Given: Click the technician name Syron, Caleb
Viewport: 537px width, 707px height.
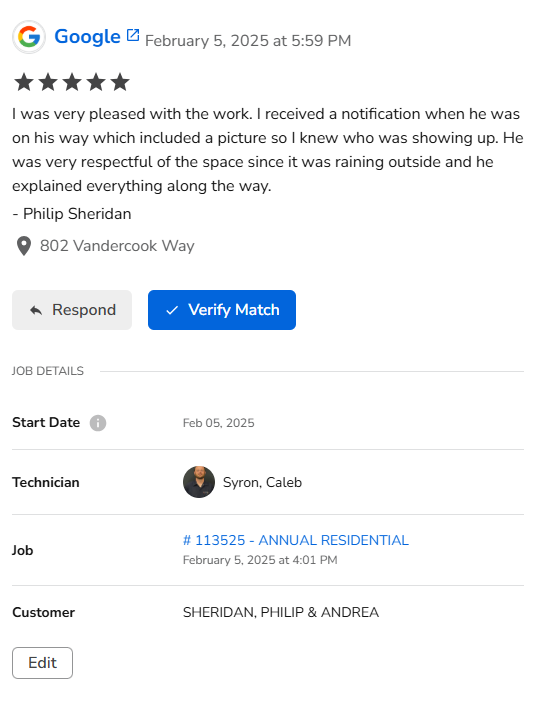Looking at the screenshot, I should pyautogui.click(x=262, y=482).
